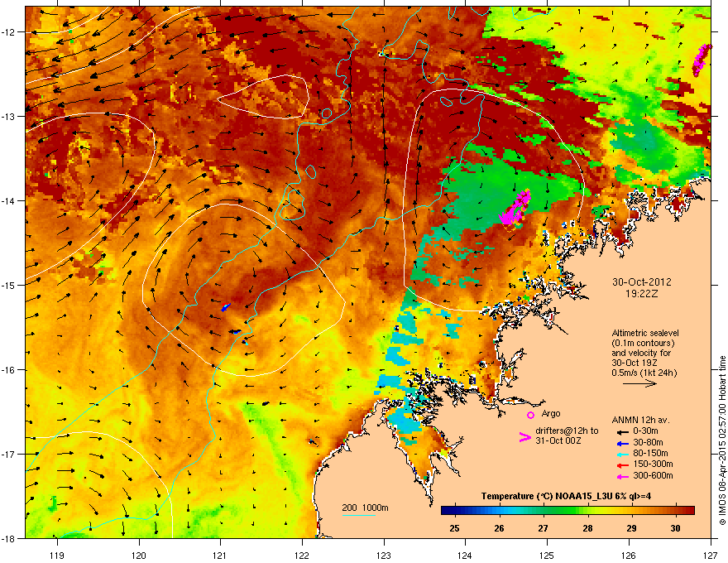Screen dimensions: 728x563
Task: Click the 0.5m/s velocity scale arrow
Action: pos(639,383)
